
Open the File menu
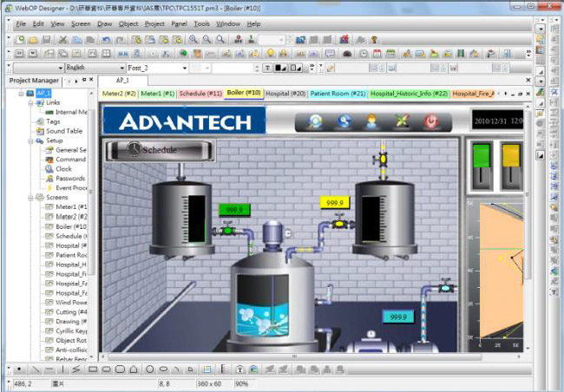21,23
